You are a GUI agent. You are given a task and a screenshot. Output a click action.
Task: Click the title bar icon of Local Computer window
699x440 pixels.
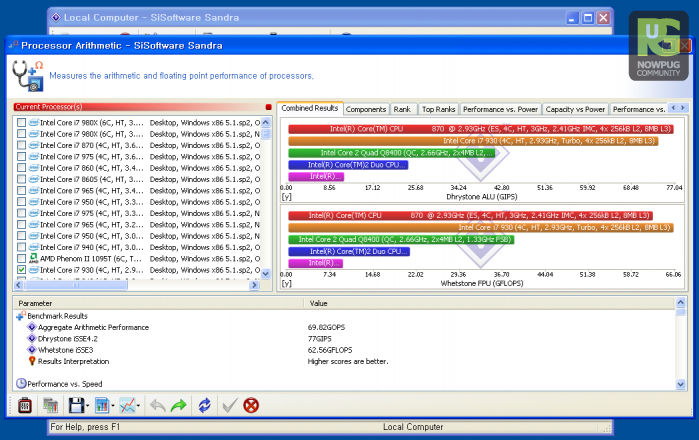[x=56, y=18]
